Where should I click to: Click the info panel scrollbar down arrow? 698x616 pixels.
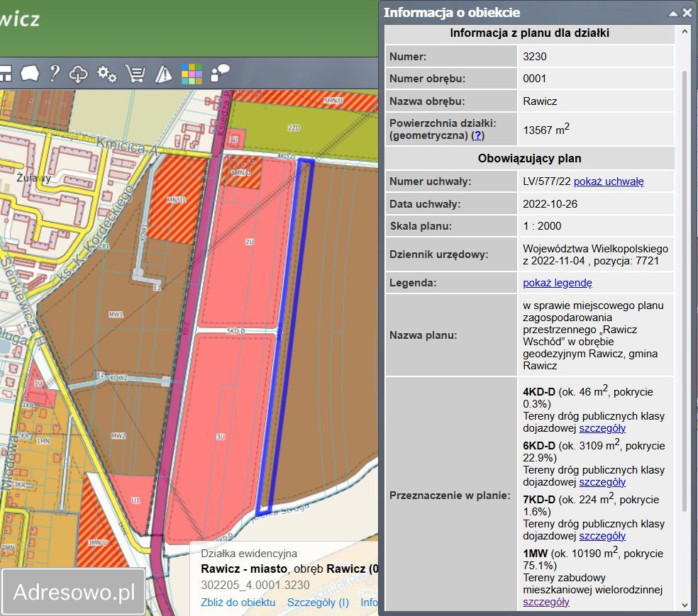[x=685, y=605]
